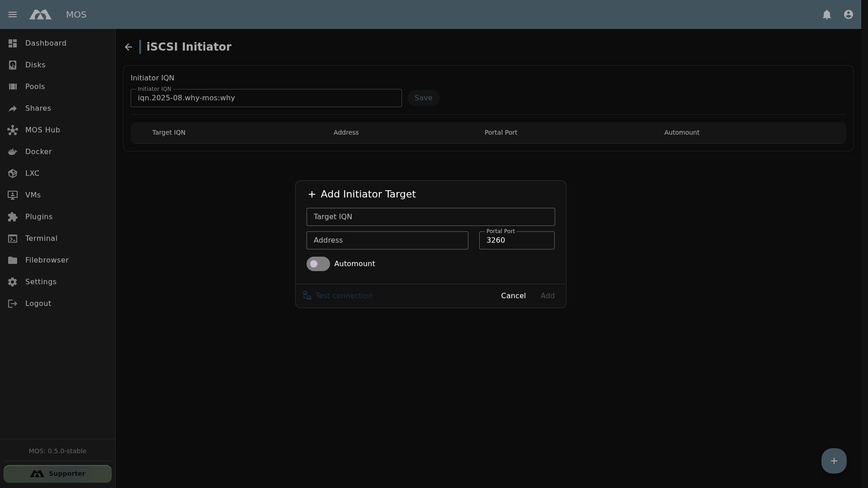Go back with the arrow beside iSCSI Initiator
The width and height of the screenshot is (868, 488).
pyautogui.click(x=129, y=47)
